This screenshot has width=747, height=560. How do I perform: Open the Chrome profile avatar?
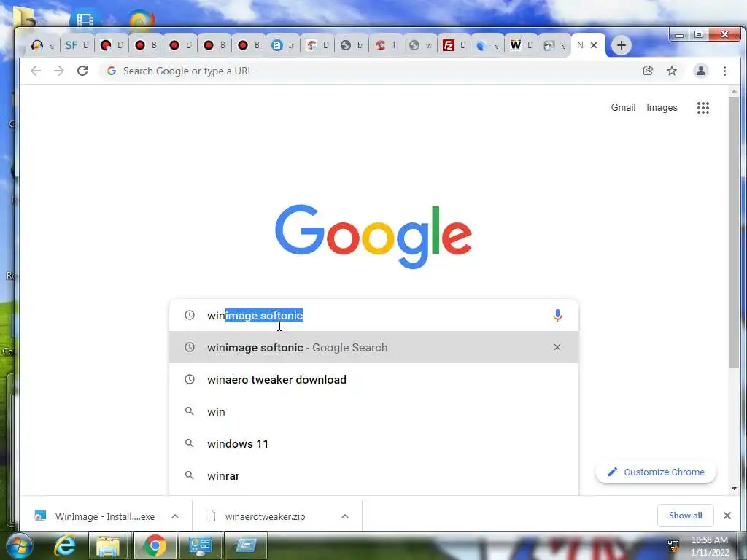701,71
